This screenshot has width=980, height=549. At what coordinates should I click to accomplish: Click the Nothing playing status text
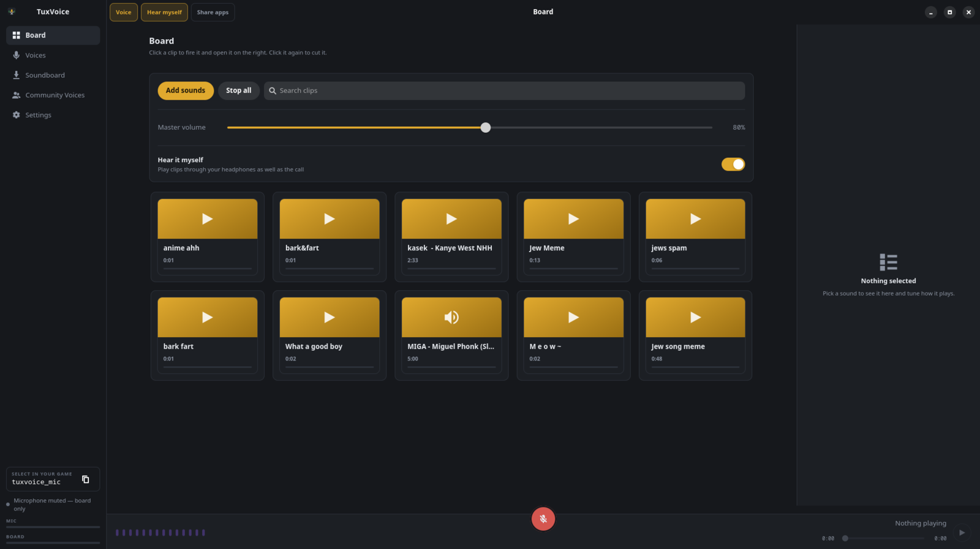coord(921,523)
